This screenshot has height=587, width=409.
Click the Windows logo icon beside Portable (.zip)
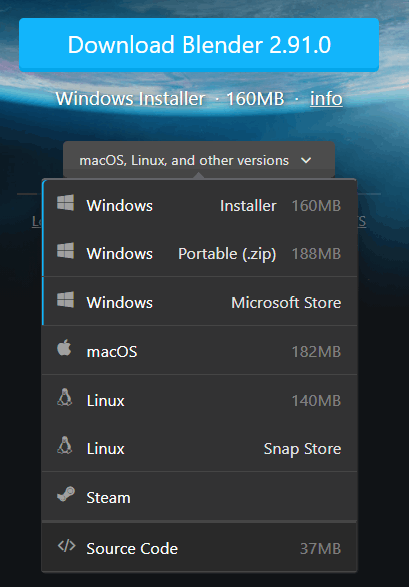(65, 251)
